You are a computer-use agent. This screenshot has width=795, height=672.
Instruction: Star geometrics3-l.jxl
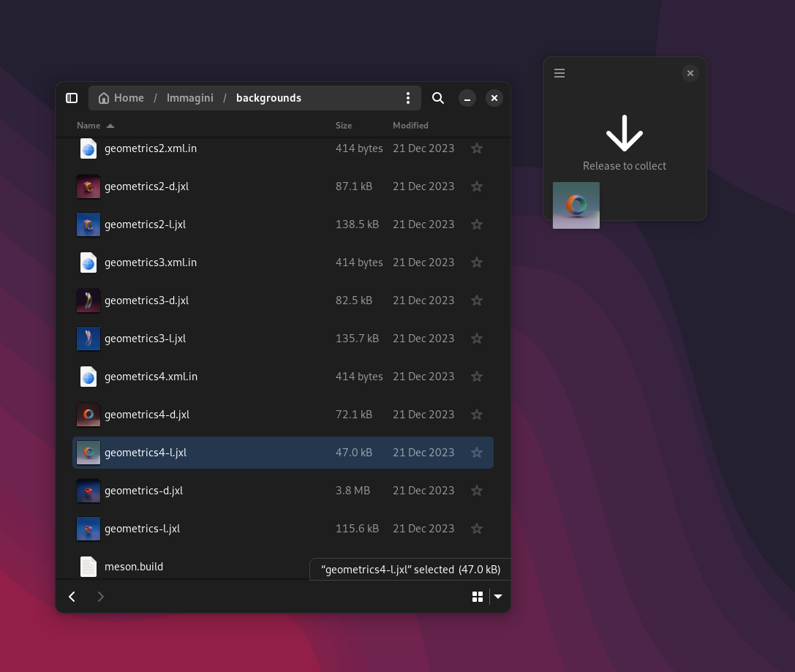(477, 339)
